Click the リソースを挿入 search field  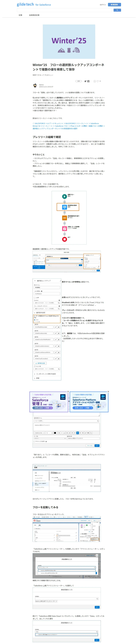[x=66, y=421]
